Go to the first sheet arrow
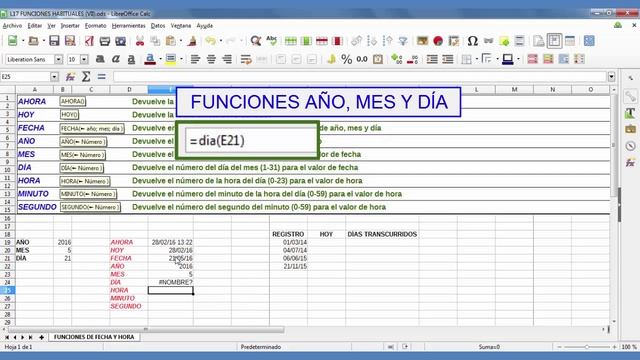 click(7, 338)
